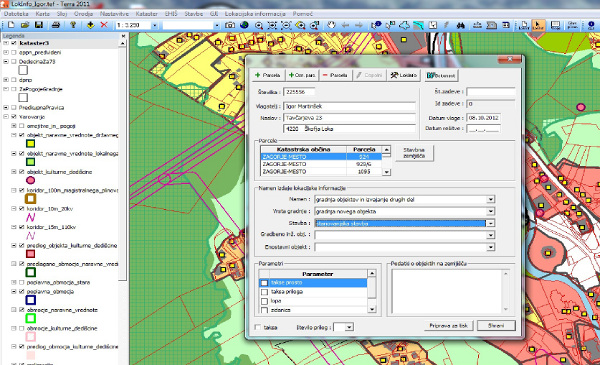Open the Stavba dropdown arrow
The height and width of the screenshot is (365, 600).
click(491, 223)
